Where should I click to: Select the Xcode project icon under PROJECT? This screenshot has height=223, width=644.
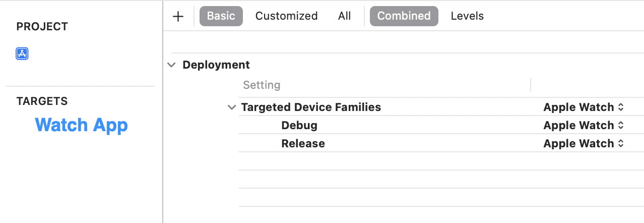point(22,54)
